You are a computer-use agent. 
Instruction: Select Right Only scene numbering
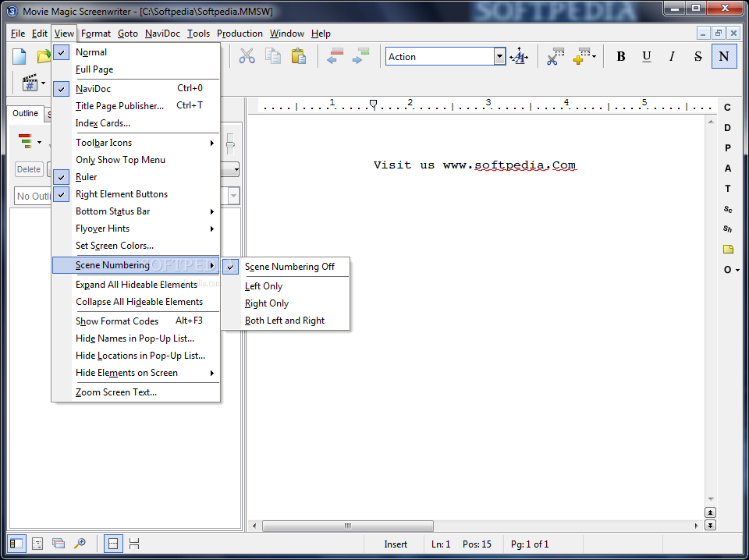click(x=286, y=303)
